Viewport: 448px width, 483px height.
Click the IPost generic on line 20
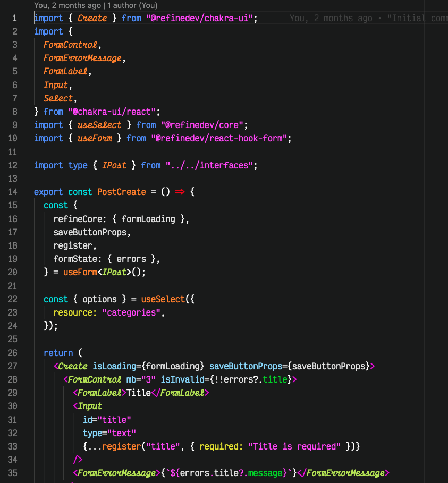tap(114, 272)
